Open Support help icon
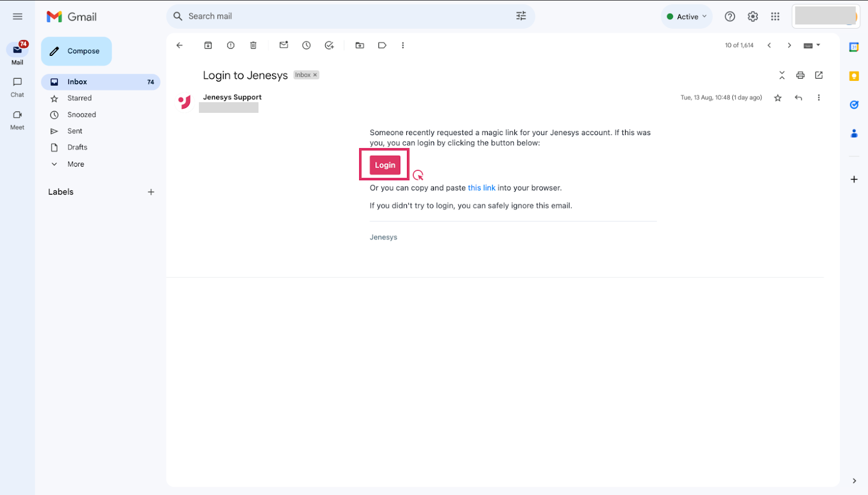The height and width of the screenshot is (495, 868). pyautogui.click(x=730, y=17)
